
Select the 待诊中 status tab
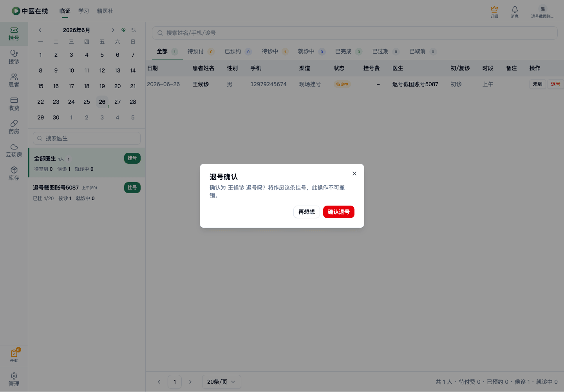tap(275, 51)
